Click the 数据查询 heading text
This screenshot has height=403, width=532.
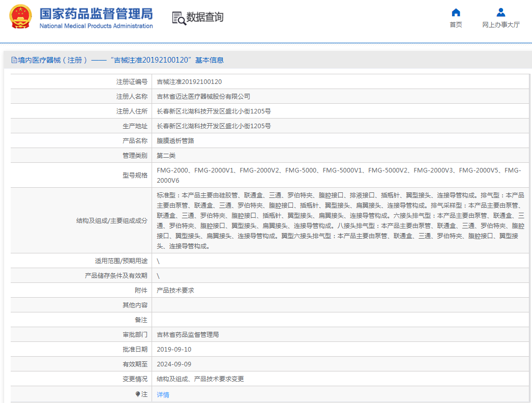point(205,17)
